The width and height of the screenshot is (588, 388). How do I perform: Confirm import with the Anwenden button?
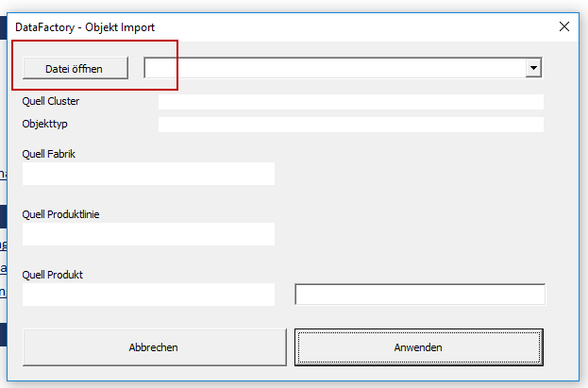click(418, 347)
